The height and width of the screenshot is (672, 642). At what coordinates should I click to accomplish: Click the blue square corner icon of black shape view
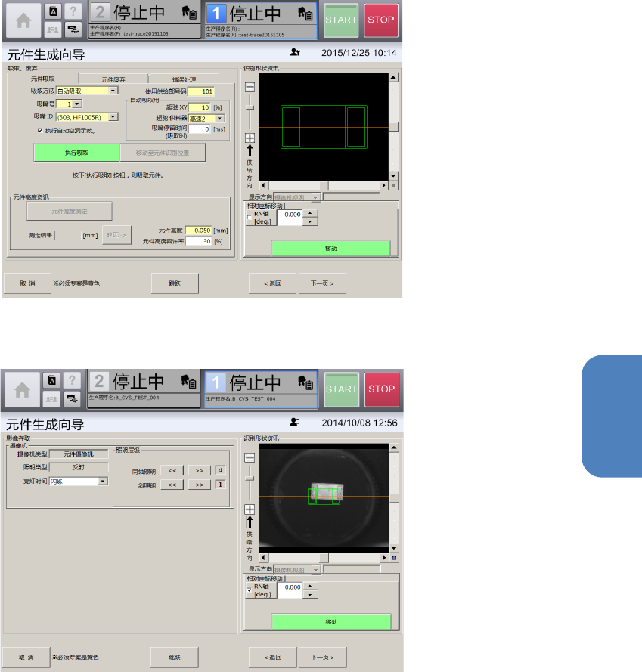click(x=394, y=185)
